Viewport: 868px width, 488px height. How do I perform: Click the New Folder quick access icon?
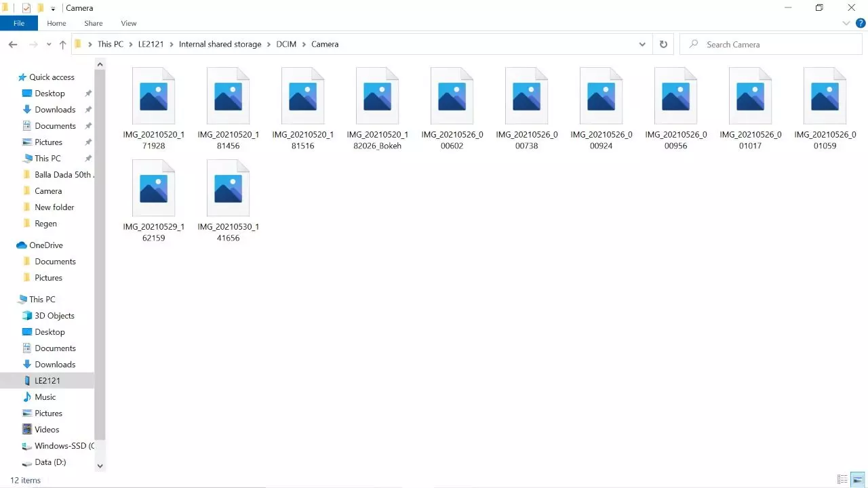click(x=41, y=7)
